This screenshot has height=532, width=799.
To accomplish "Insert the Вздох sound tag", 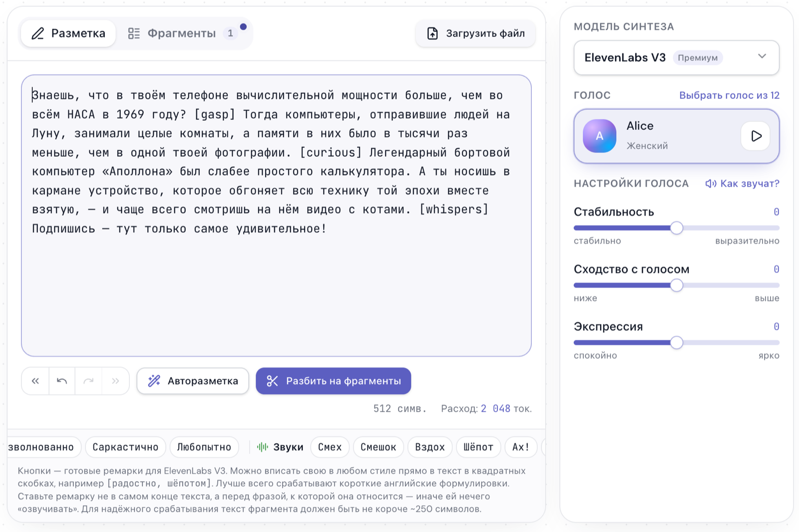I will pos(430,447).
